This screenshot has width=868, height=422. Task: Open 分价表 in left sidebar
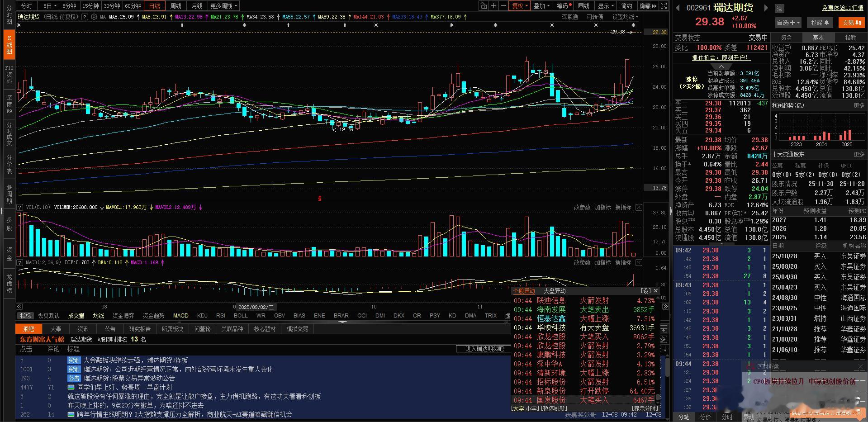pyautogui.click(x=9, y=165)
